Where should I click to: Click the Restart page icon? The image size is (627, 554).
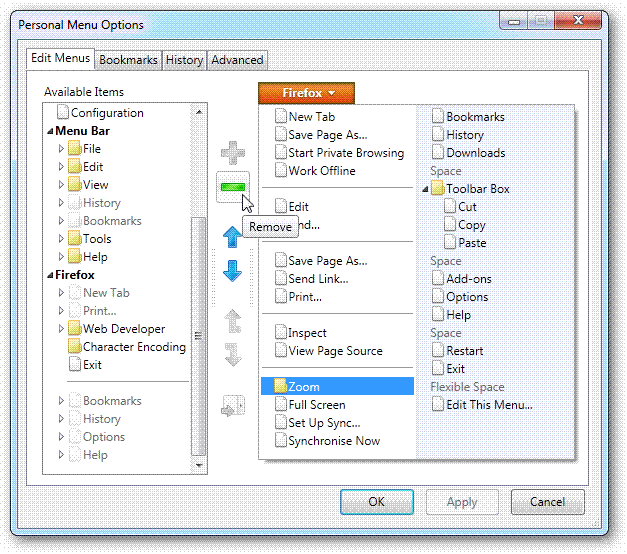438,350
